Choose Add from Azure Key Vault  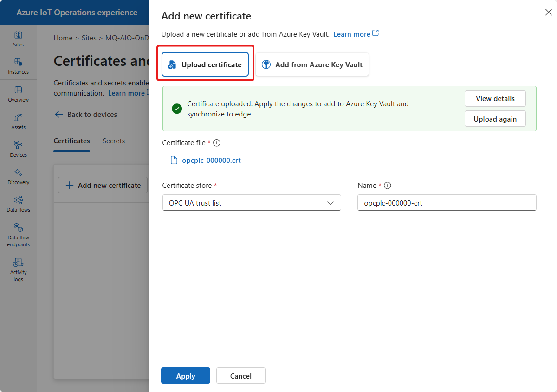(312, 64)
